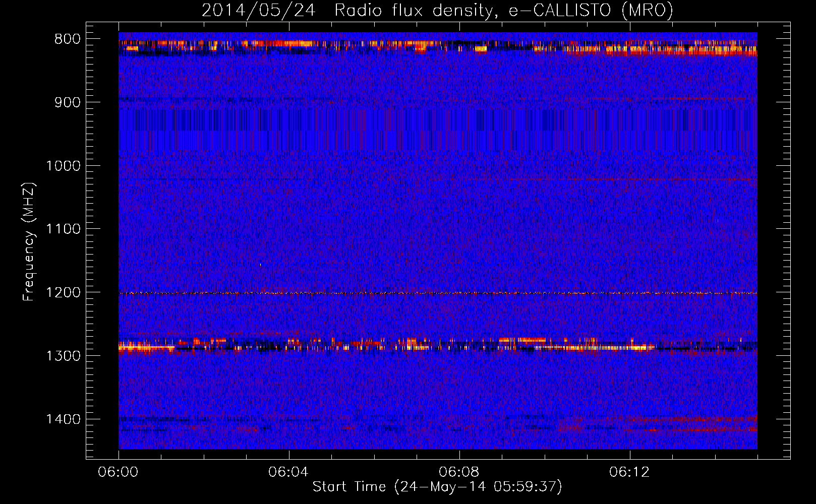This screenshot has height=504, width=816.
Task: Click the bright interference band near 800 MHz
Action: point(438,47)
